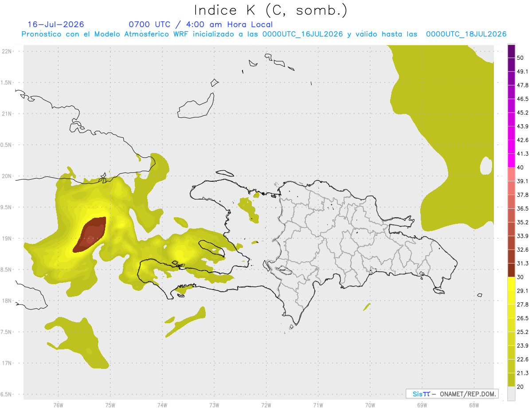Click the '74W' longitude label

162,405
